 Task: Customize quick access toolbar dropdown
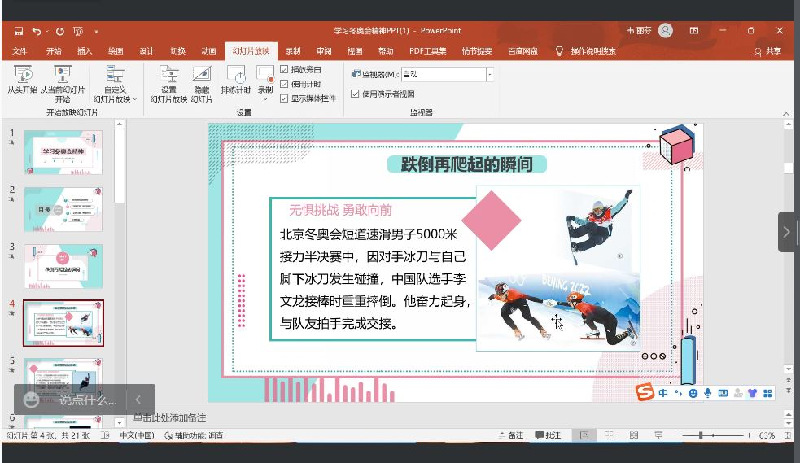pyautogui.click(x=96, y=31)
